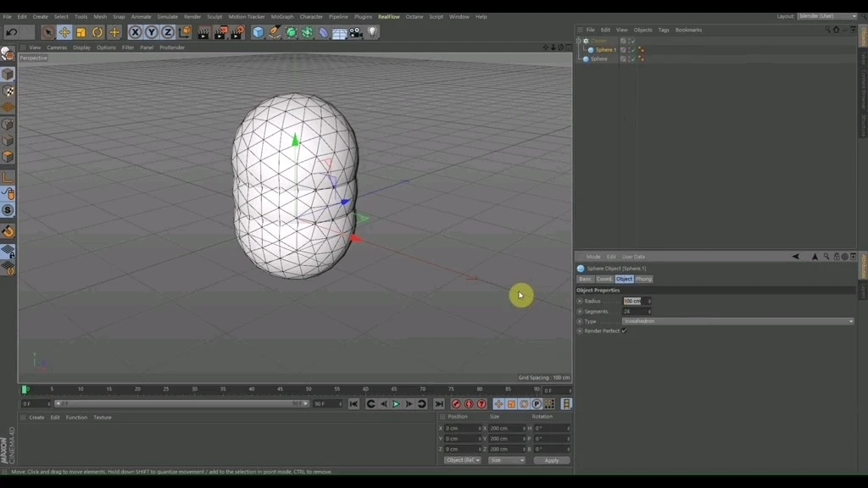Toggle the enable checkmark for Sphere.1
The width and height of the screenshot is (868, 488).
632,50
